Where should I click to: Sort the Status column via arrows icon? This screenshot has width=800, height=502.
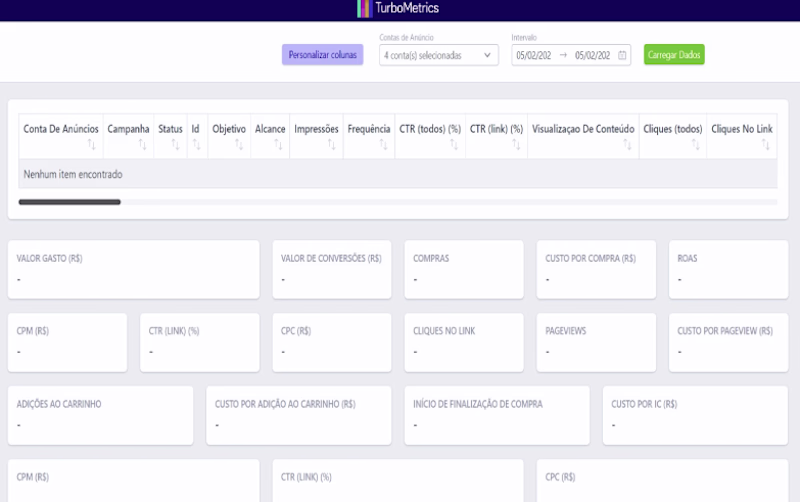click(176, 144)
